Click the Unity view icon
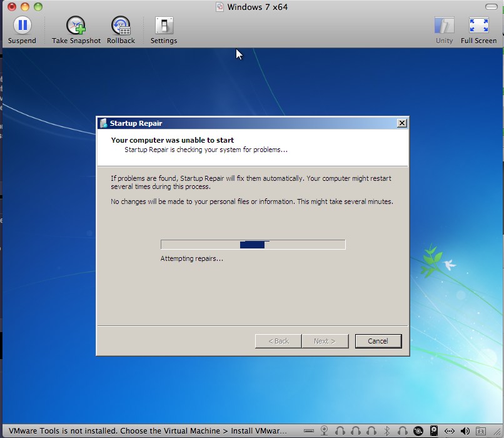This screenshot has height=438, width=504. click(444, 25)
